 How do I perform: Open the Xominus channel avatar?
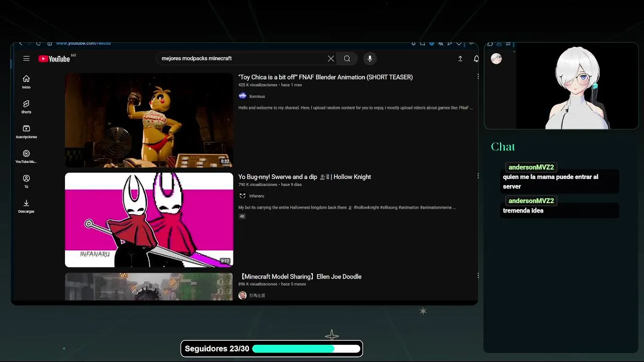pos(243,96)
